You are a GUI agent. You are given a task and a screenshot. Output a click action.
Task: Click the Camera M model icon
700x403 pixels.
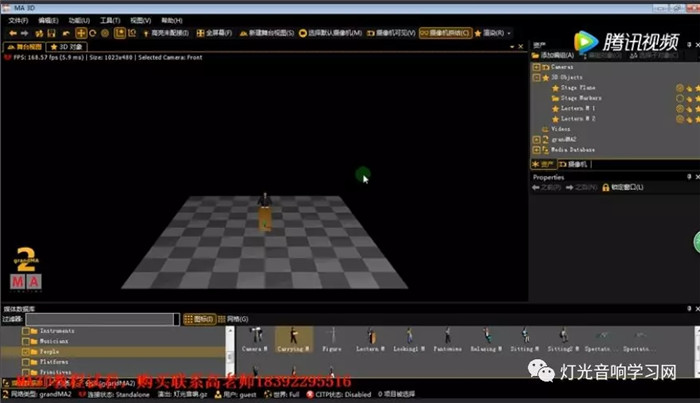tap(254, 336)
